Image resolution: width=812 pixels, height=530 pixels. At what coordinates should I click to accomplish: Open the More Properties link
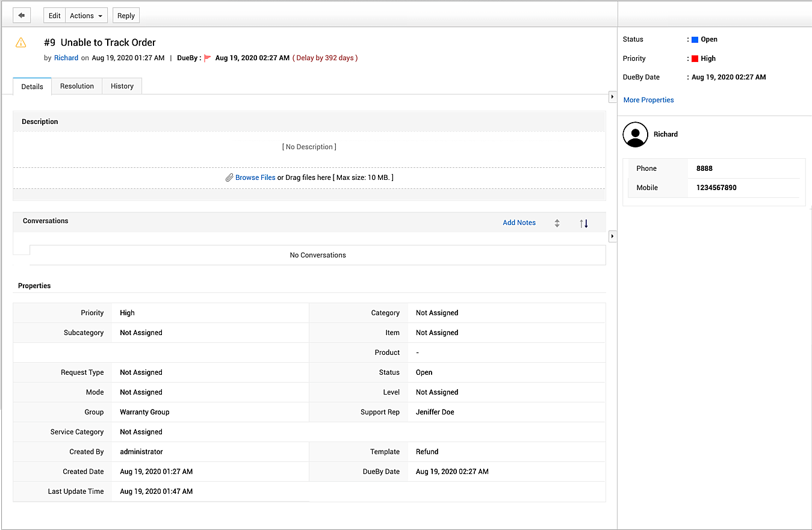click(648, 100)
